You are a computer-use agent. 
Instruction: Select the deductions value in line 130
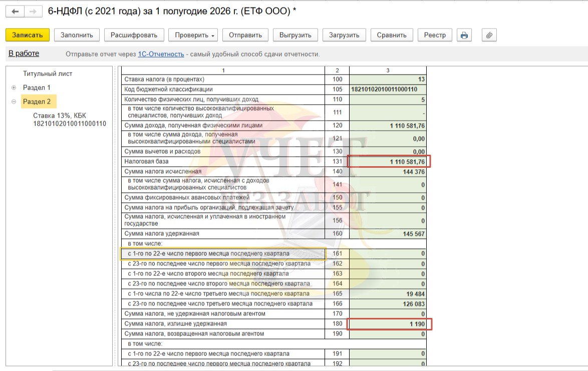(388, 151)
